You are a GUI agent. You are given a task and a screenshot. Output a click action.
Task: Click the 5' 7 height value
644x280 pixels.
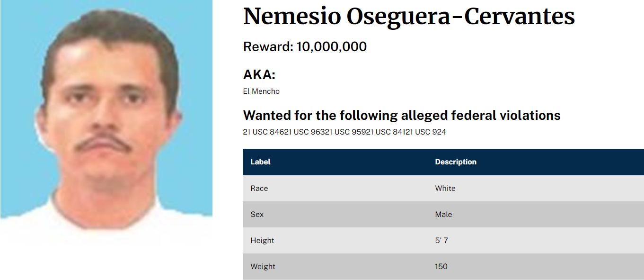441,241
